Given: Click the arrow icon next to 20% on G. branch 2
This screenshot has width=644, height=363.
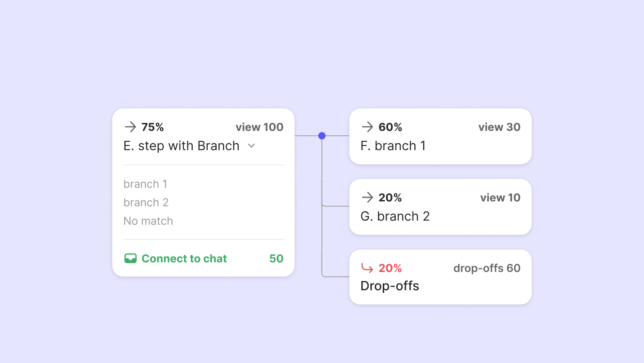Looking at the screenshot, I should [367, 198].
